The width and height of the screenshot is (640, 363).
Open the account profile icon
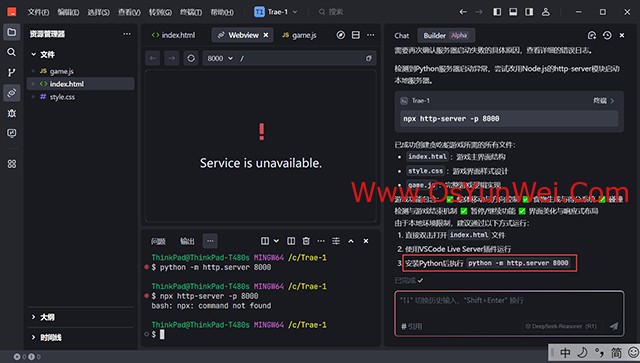tap(546, 12)
